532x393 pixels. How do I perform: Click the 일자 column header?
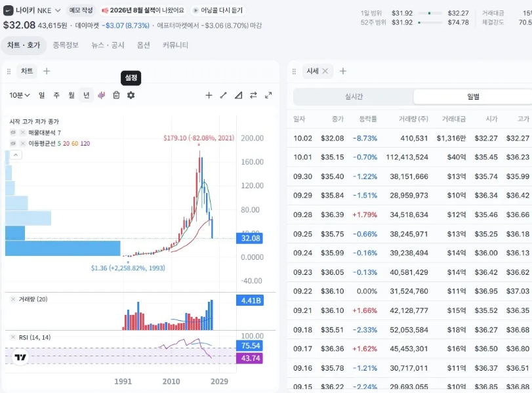point(299,119)
